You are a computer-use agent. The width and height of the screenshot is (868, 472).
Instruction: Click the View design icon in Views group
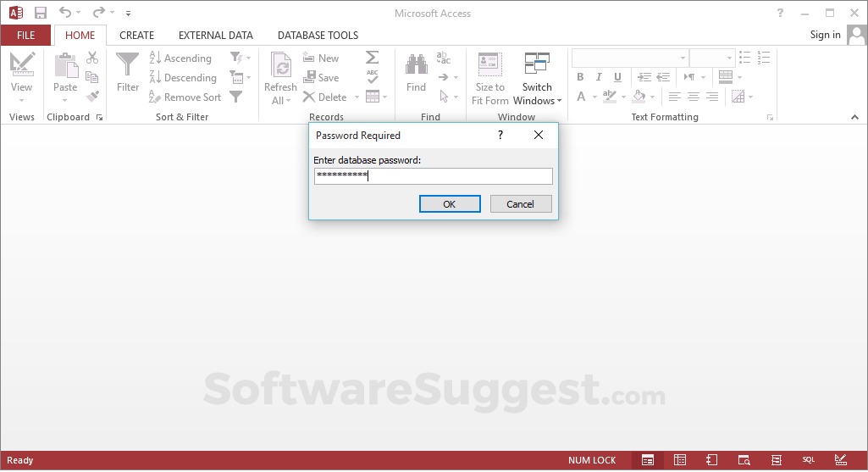click(21, 64)
